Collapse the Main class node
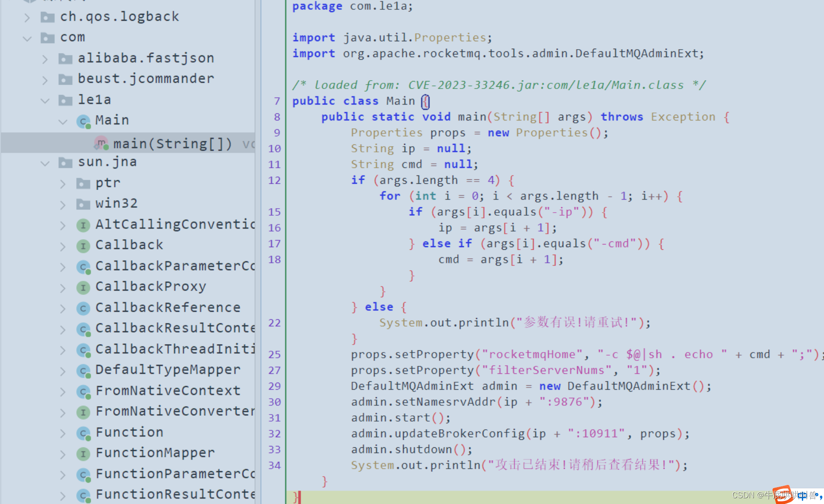Image resolution: width=824 pixels, height=504 pixels. (x=62, y=121)
